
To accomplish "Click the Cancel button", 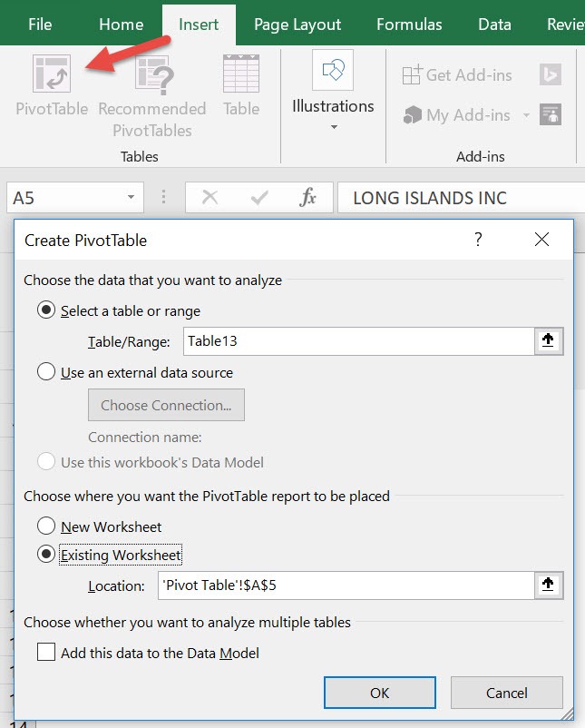I will 507,693.
